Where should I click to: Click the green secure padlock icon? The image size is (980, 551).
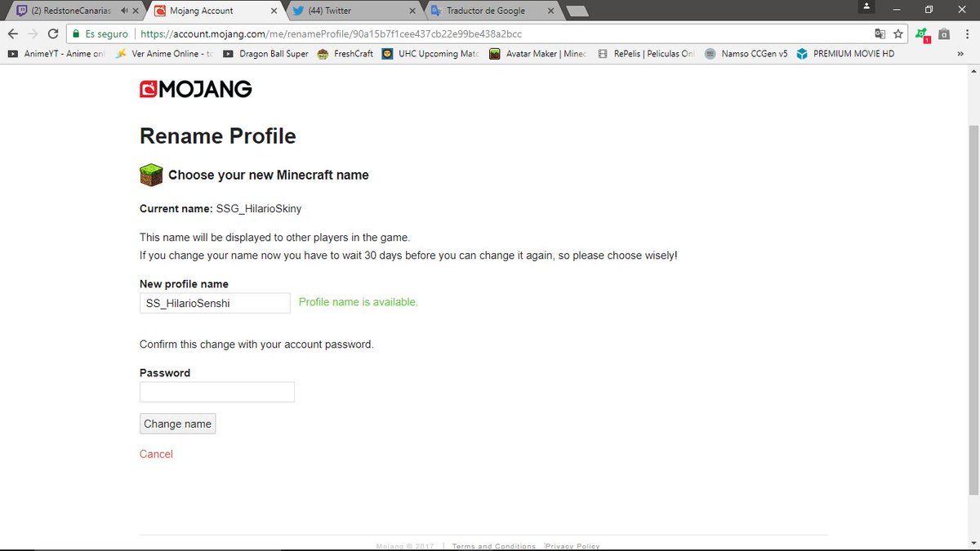[76, 34]
